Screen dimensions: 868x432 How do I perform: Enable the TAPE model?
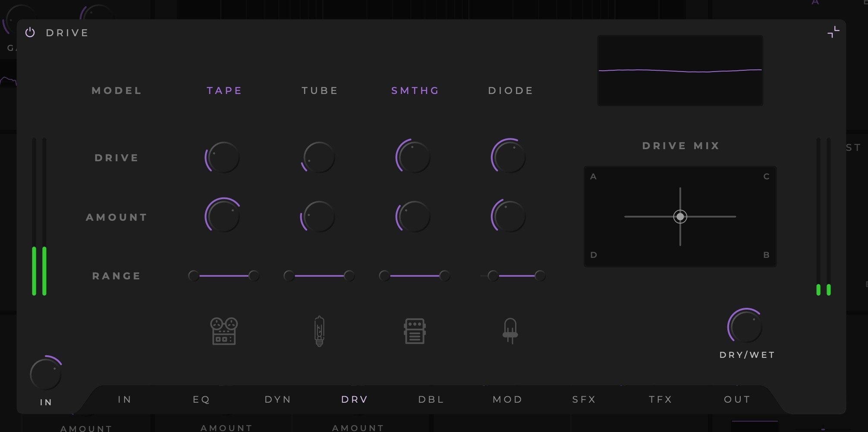coord(224,91)
